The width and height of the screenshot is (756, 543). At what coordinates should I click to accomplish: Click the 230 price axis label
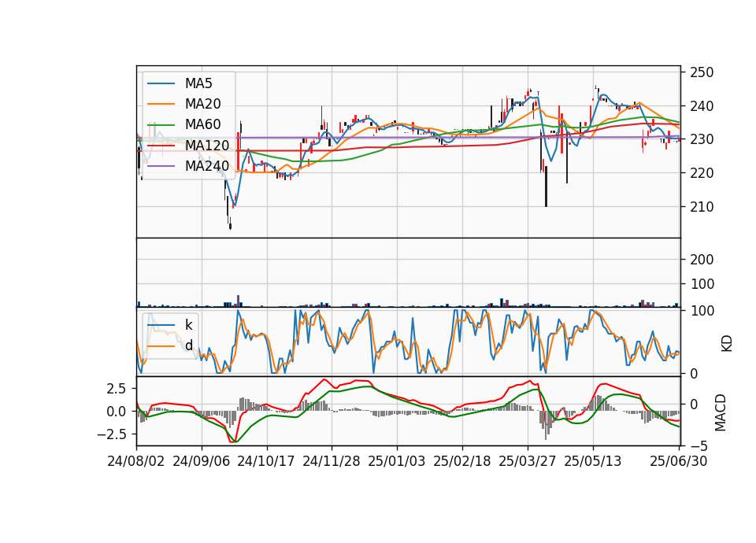click(702, 139)
